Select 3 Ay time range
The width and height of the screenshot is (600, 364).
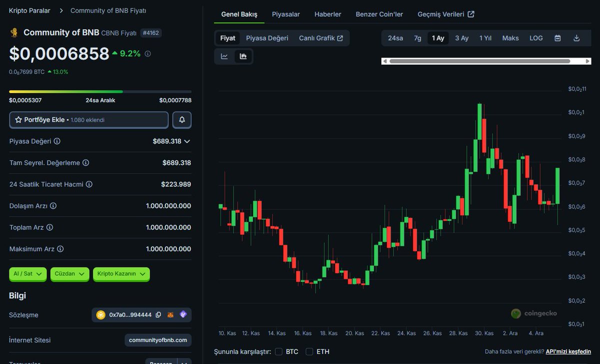[461, 38]
